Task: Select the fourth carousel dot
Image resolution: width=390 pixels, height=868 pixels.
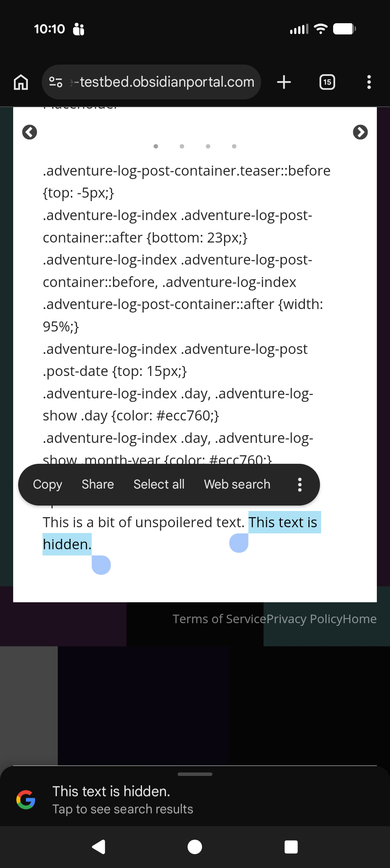Action: click(x=234, y=146)
